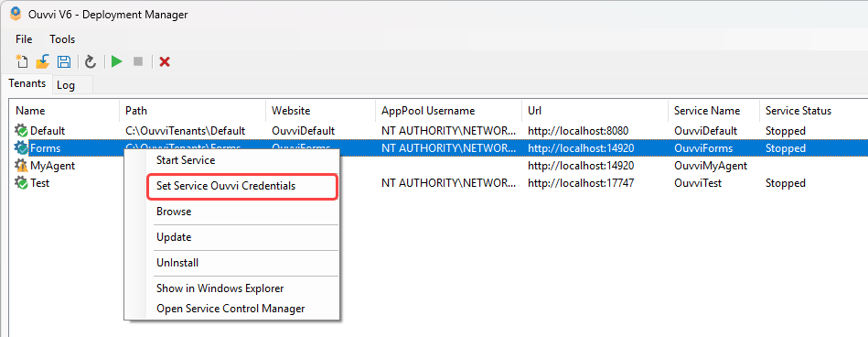Image resolution: width=868 pixels, height=337 pixels.
Task: Click the New tenant toolbar icon
Action: pos(22,61)
